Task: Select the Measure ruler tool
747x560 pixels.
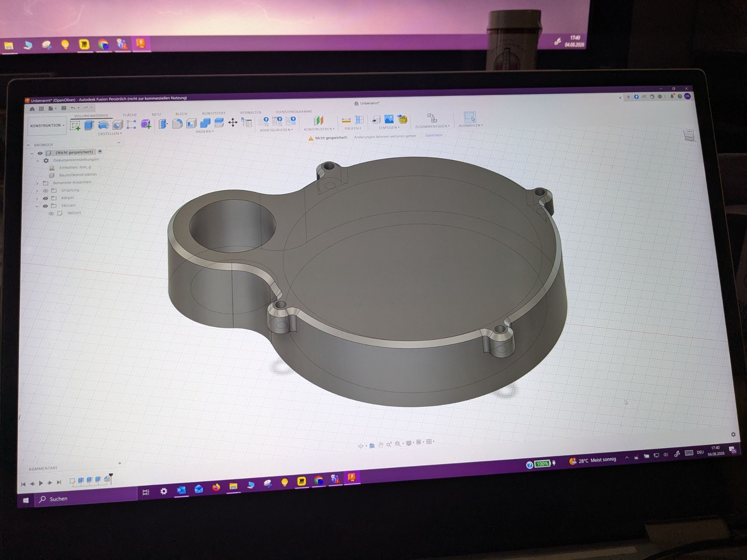Action: (x=346, y=120)
